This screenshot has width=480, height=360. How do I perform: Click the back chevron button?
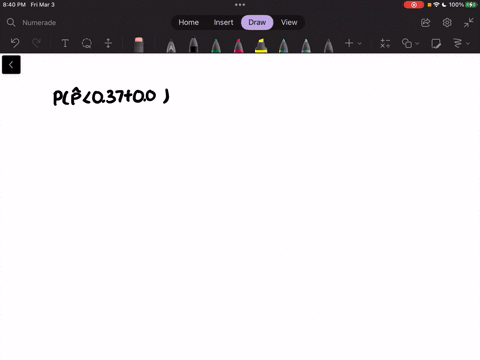(x=11, y=65)
